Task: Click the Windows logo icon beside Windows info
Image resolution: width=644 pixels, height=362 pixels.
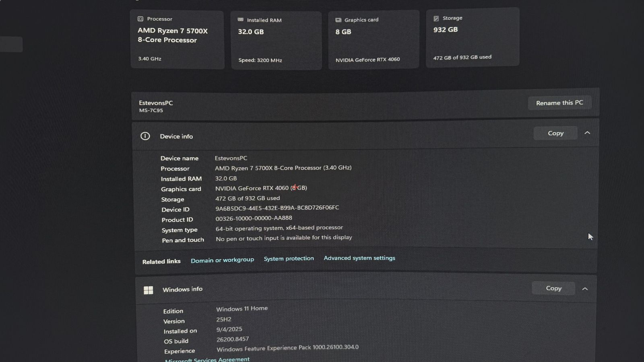Action: click(149, 290)
